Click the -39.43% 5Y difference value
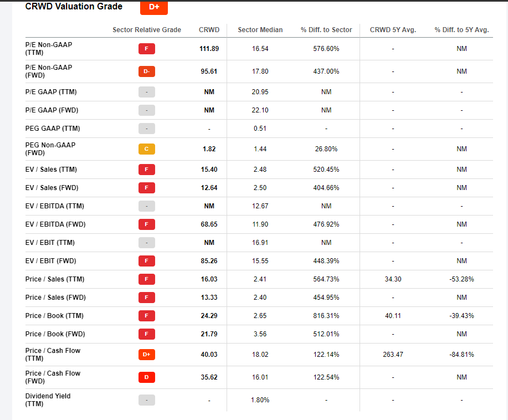Screen dimensions: 508x420 [x=461, y=316]
